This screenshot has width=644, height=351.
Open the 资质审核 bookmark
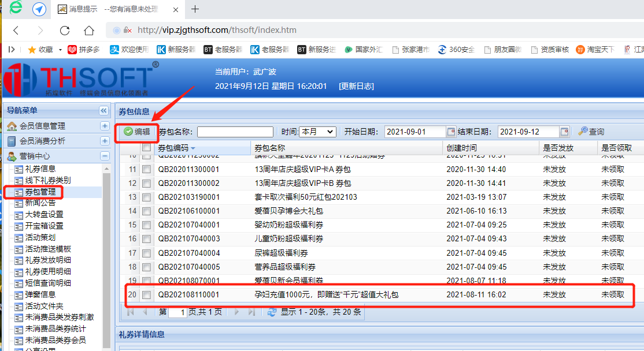pos(550,50)
